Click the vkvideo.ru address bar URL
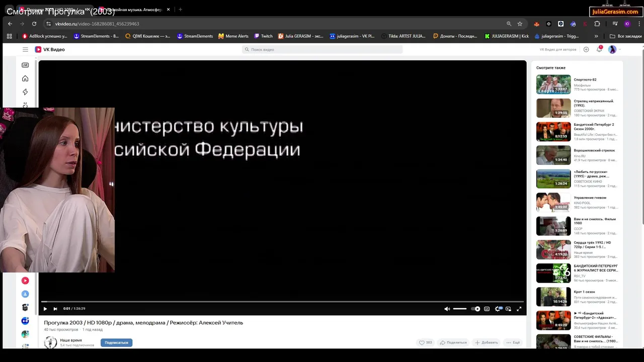This screenshot has width=644, height=362. click(97, 24)
